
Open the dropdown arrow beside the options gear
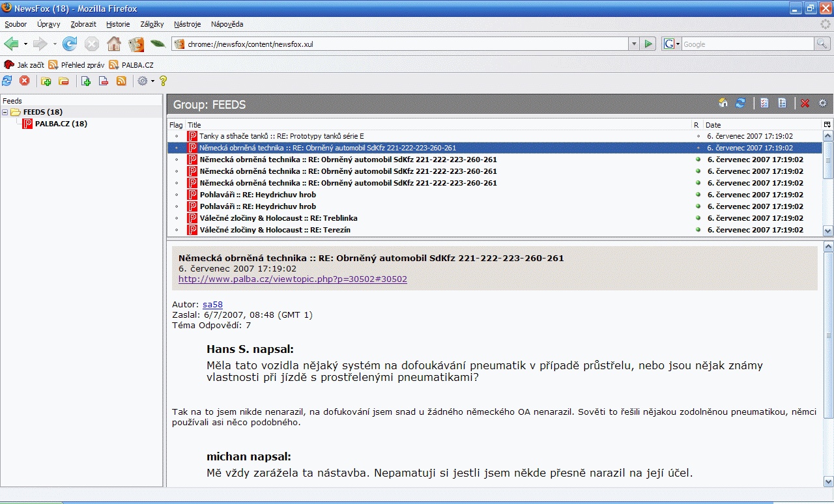(x=152, y=81)
